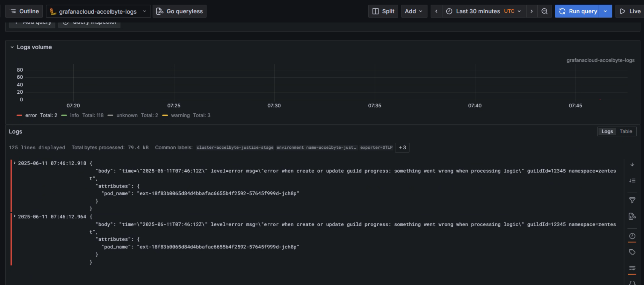Viewport: 644px width, 285px height.
Task: Open the Outline panel
Action: 24,11
